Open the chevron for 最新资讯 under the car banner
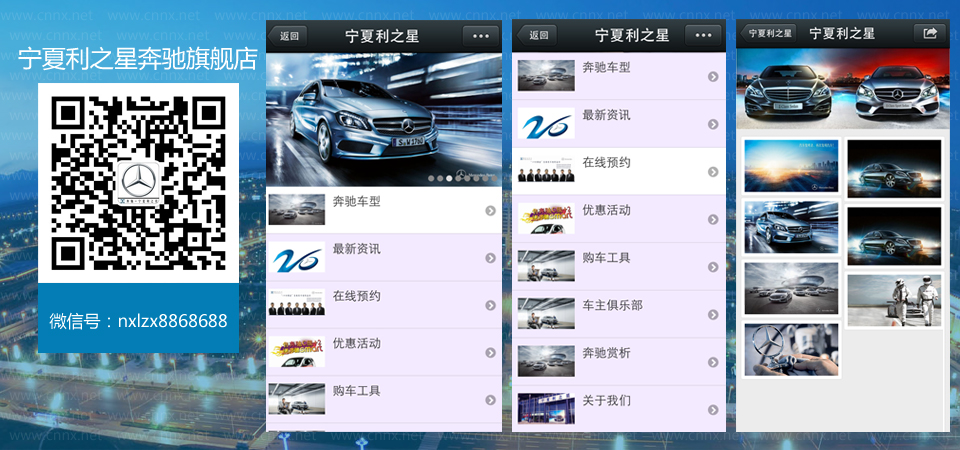This screenshot has width=960, height=450. (x=490, y=258)
